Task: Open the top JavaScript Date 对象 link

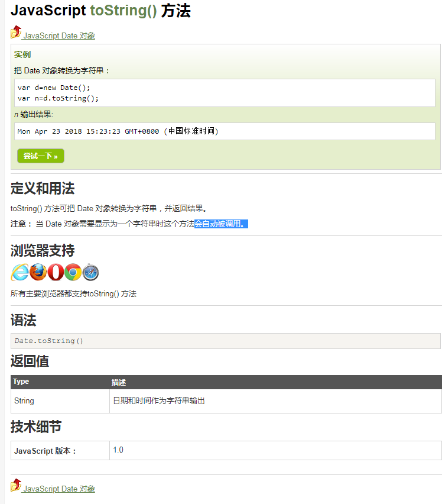Action: pyautogui.click(x=59, y=35)
